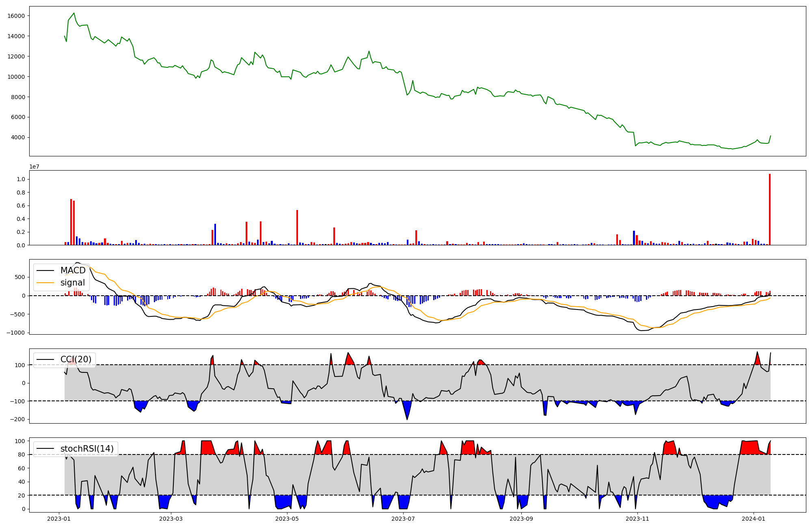The height and width of the screenshot is (528, 812).
Task: Select the stochRSI(14) legend entry
Action: [x=87, y=449]
